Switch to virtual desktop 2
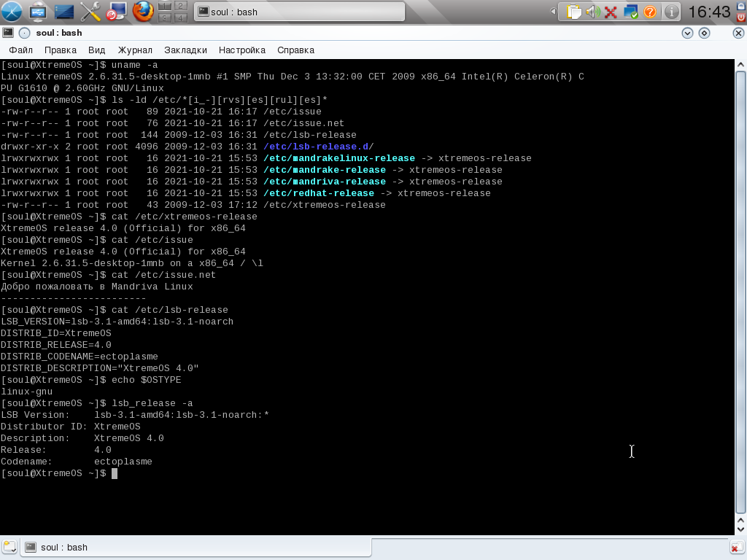The height and width of the screenshot is (560, 747). pyautogui.click(x=181, y=6)
